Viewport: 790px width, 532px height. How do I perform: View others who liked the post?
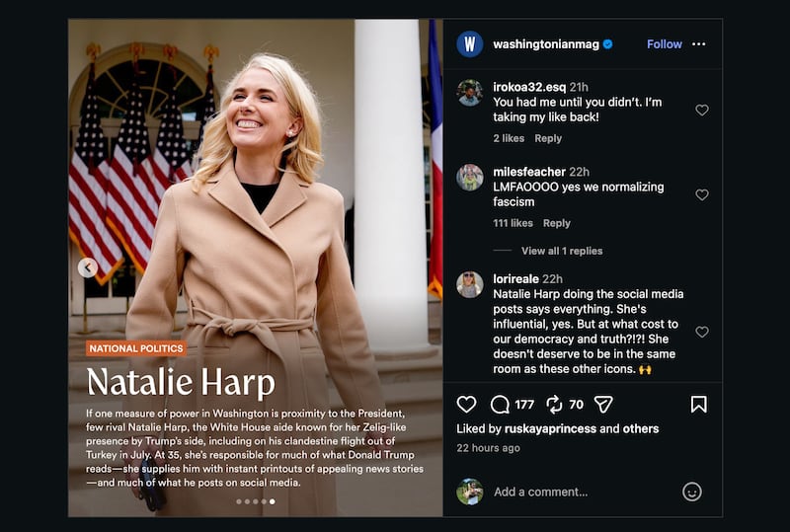point(641,428)
